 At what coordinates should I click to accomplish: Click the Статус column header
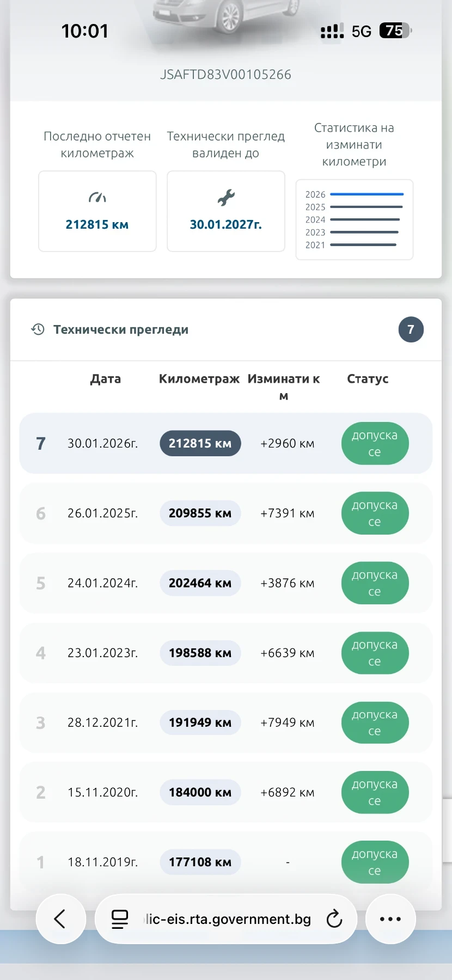368,379
